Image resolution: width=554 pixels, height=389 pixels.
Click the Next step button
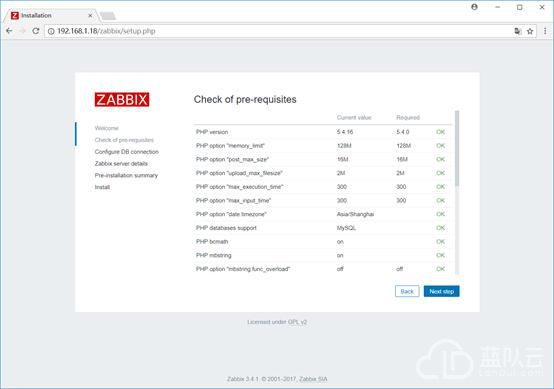[442, 291]
